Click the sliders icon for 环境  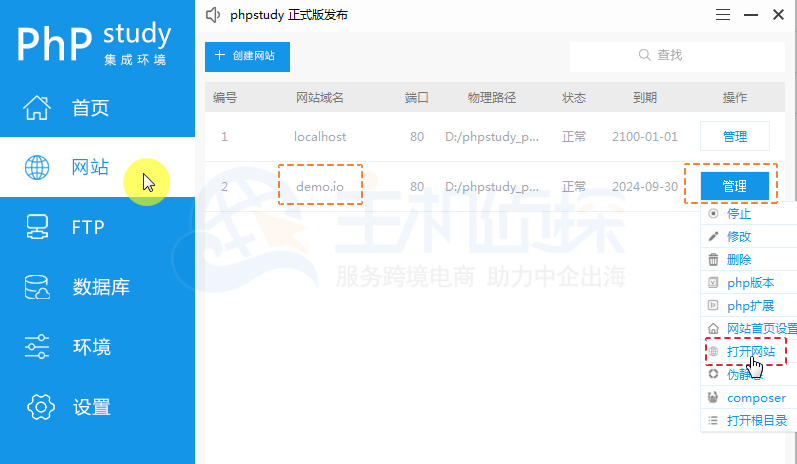(37, 347)
